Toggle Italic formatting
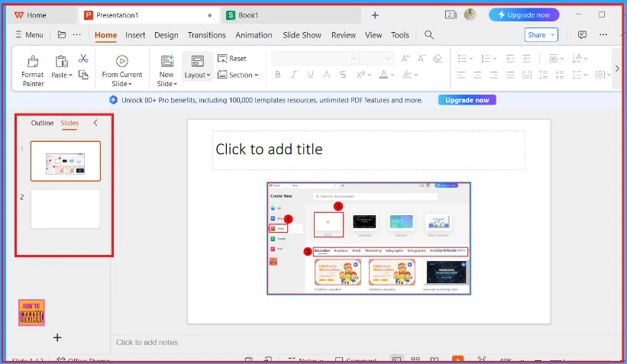 click(x=294, y=74)
